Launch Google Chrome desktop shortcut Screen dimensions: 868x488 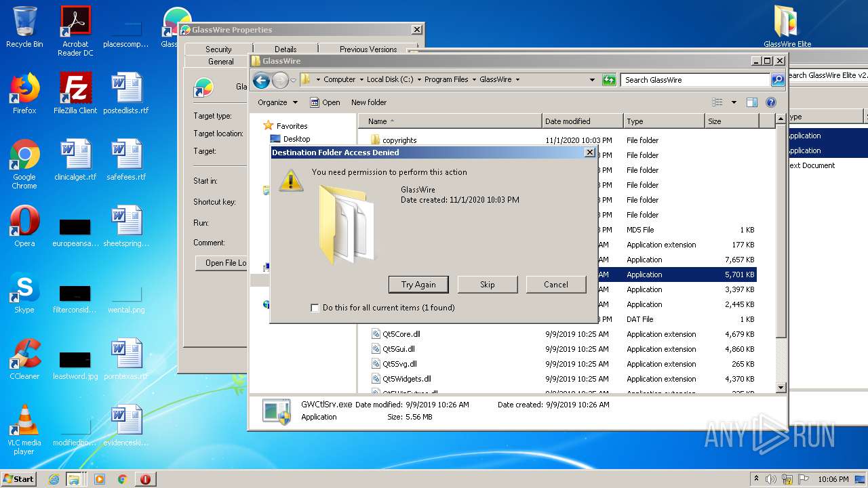click(x=24, y=164)
